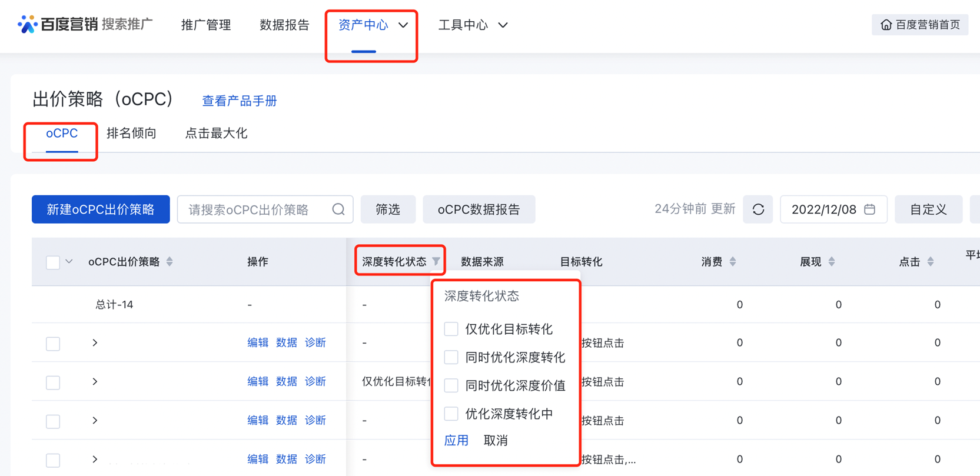This screenshot has height=476, width=980.
Task: Click the 深度转化状态 filter funnel icon
Action: (x=436, y=261)
